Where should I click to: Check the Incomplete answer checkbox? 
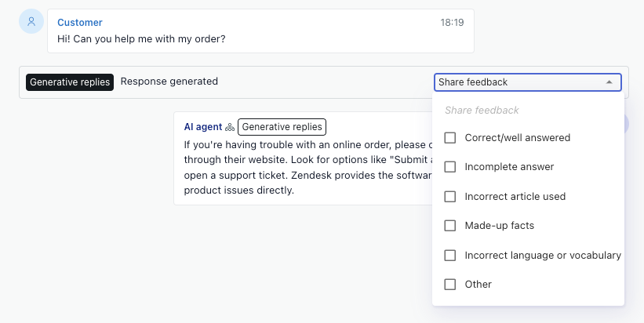450,167
